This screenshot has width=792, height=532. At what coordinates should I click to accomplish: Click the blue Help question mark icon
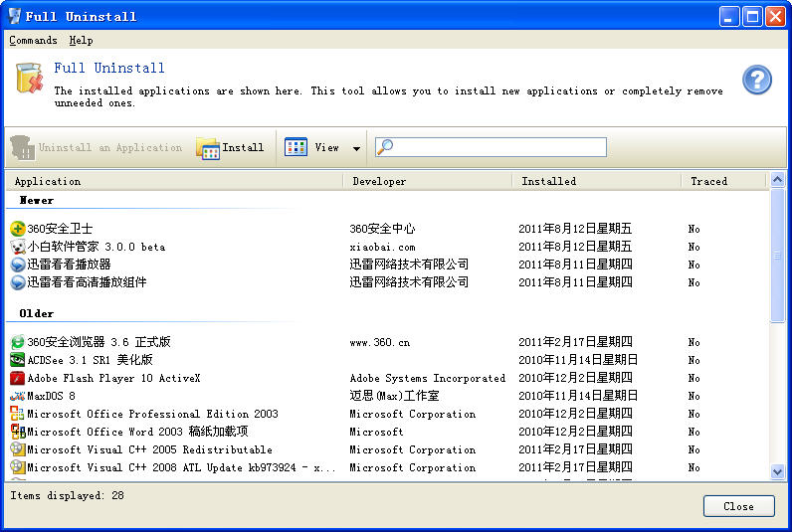[x=757, y=81]
